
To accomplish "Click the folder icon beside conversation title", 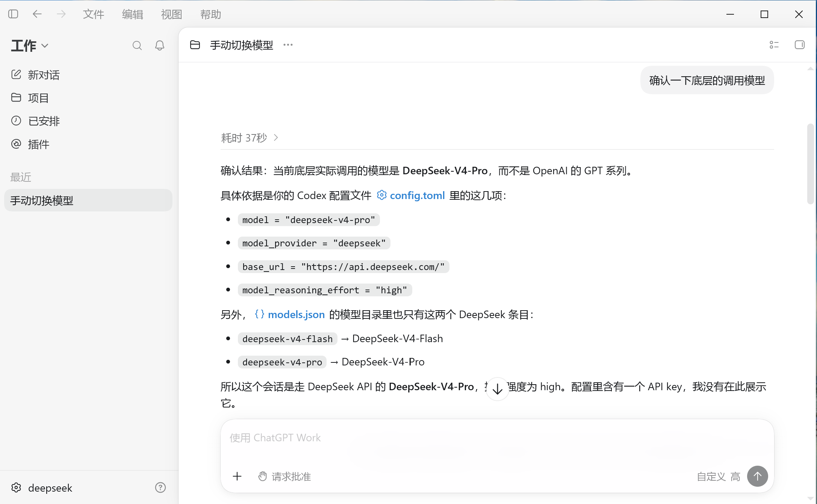I will click(x=195, y=45).
